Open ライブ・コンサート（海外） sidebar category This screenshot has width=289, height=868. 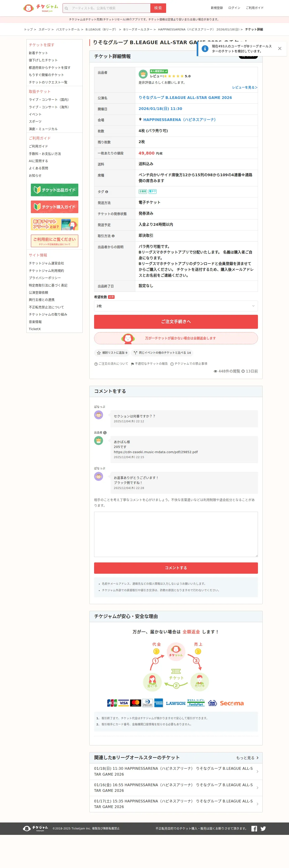click(49, 107)
